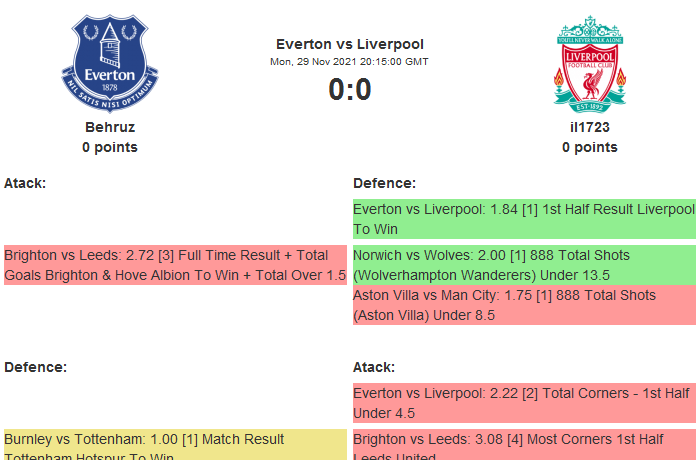Select the Total Corners 1st Half Under 4.5 bet
Image resolution: width=700 pixels, height=460 pixels.
pos(524,403)
